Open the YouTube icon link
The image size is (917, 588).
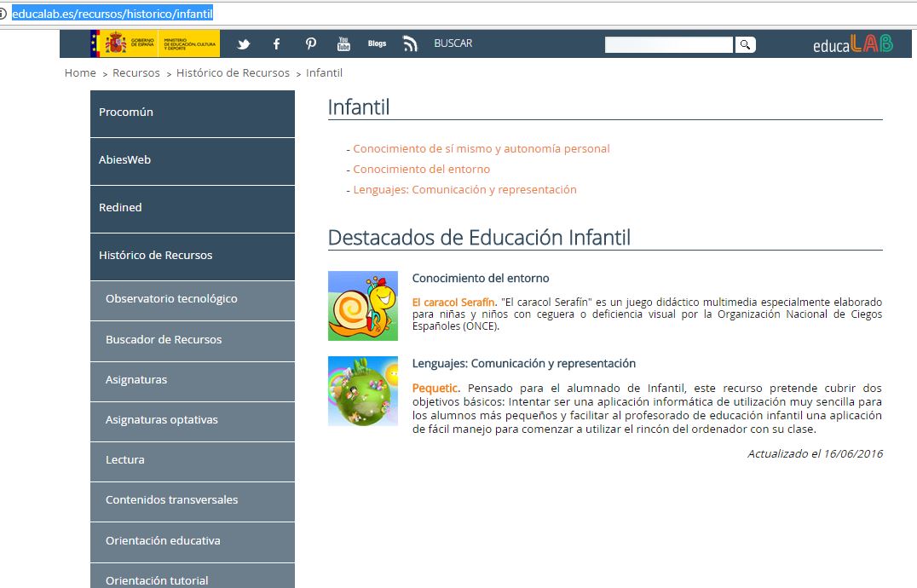(x=343, y=44)
